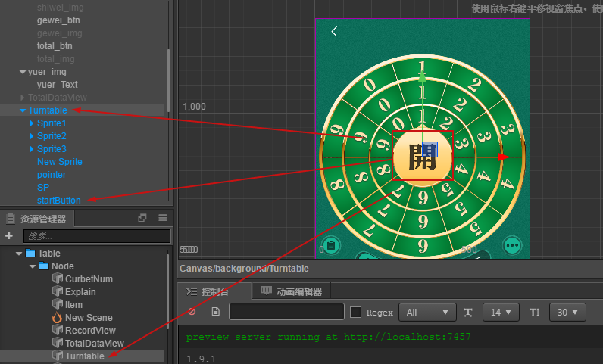Expand the Sprite1 node
This screenshot has height=364, width=603.
32,123
